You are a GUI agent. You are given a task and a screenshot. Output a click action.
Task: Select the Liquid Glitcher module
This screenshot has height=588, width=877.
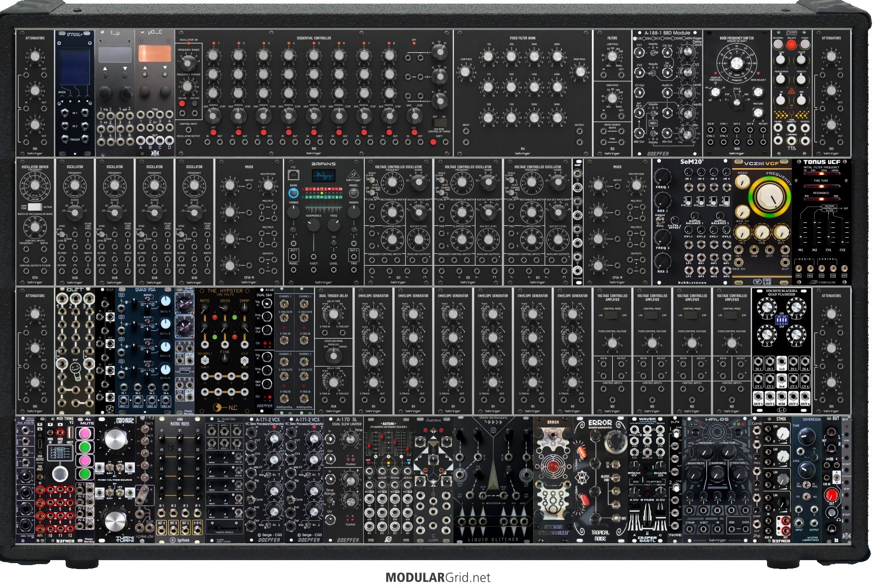pos(493,480)
